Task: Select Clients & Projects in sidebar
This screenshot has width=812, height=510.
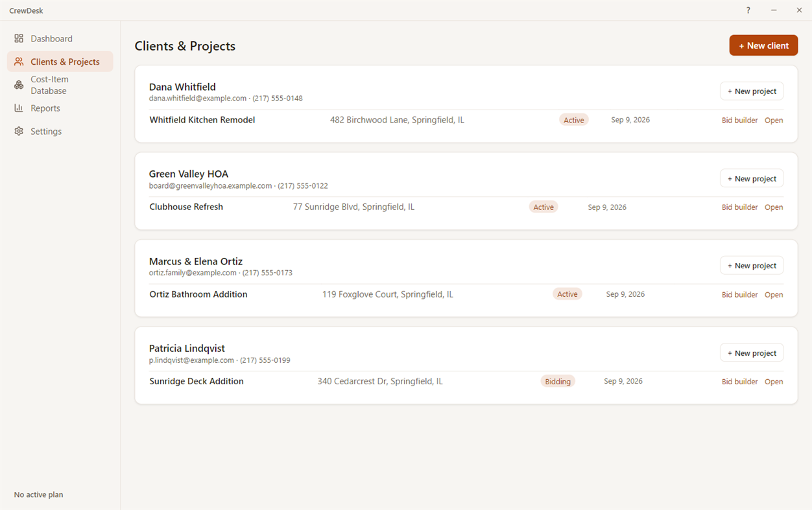Action: click(x=60, y=62)
